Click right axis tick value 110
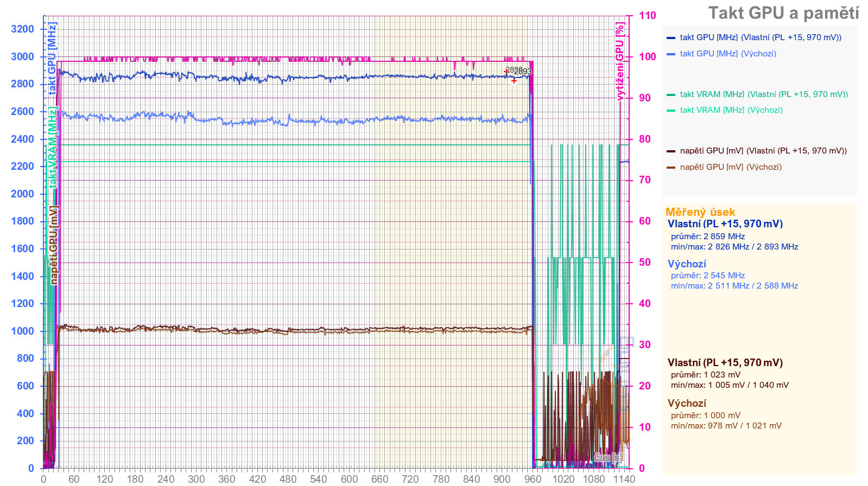868x486 pixels. 647,16
